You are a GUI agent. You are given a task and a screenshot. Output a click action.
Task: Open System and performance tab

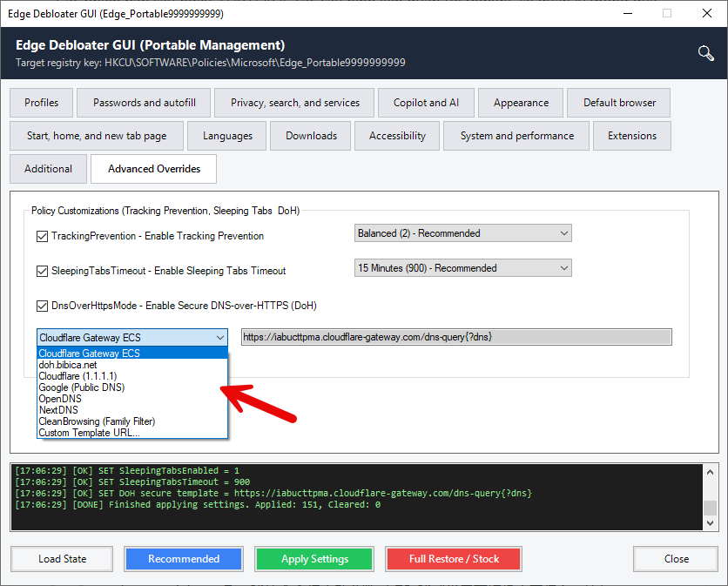pyautogui.click(x=516, y=136)
